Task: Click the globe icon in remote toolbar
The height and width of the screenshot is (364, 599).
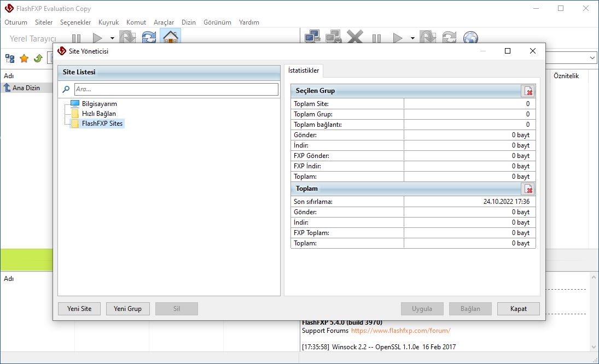Action: [470, 37]
